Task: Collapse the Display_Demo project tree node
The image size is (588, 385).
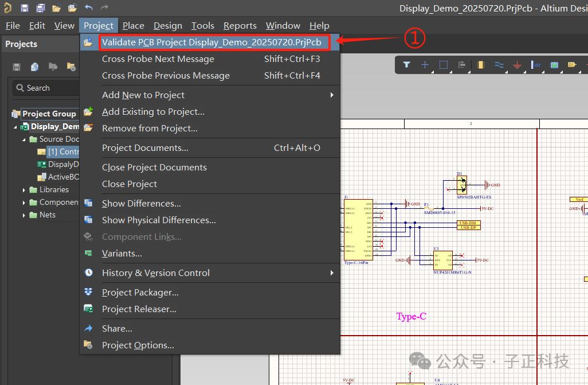Action: (15, 127)
